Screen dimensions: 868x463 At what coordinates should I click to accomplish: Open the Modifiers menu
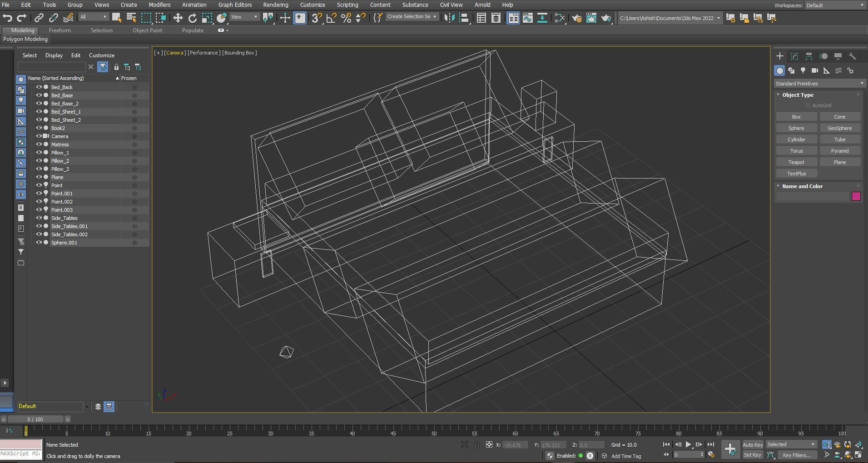click(159, 5)
